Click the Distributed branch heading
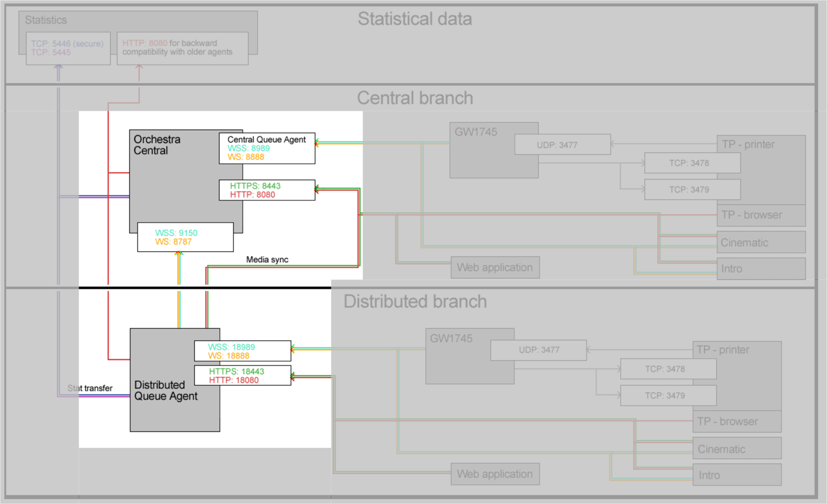 coord(414,302)
